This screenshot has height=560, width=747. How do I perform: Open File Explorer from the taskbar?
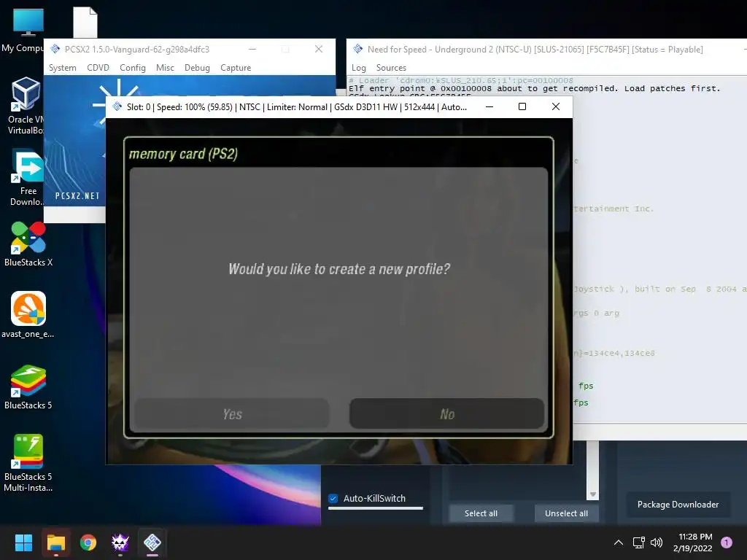pyautogui.click(x=55, y=542)
